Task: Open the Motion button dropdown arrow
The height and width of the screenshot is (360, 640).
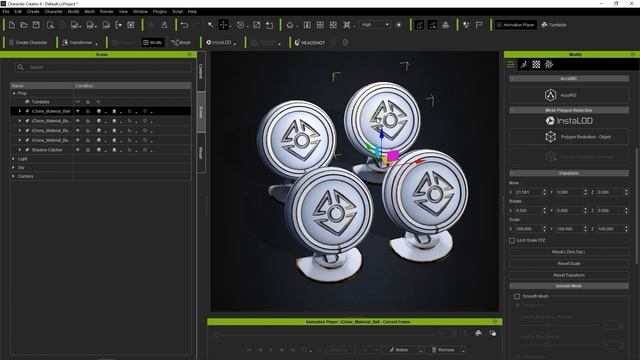Action: [x=420, y=350]
